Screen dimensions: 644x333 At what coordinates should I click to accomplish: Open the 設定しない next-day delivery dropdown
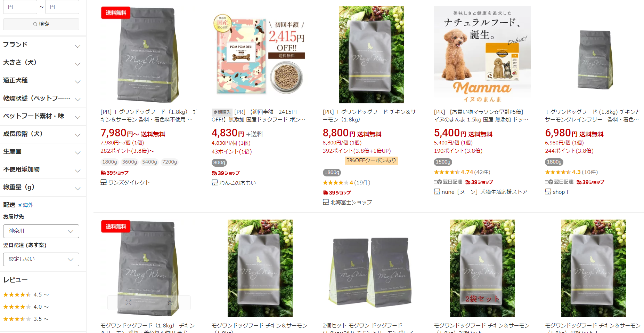(41, 259)
